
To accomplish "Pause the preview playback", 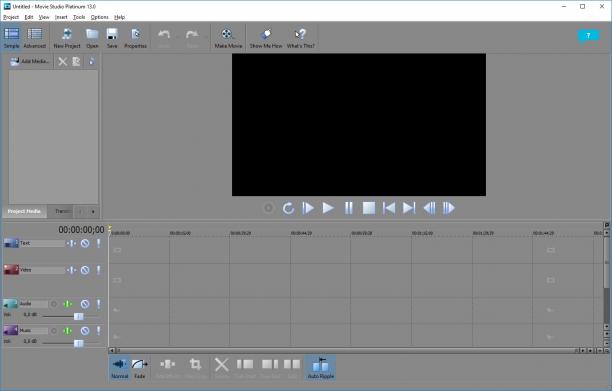I will click(x=349, y=208).
